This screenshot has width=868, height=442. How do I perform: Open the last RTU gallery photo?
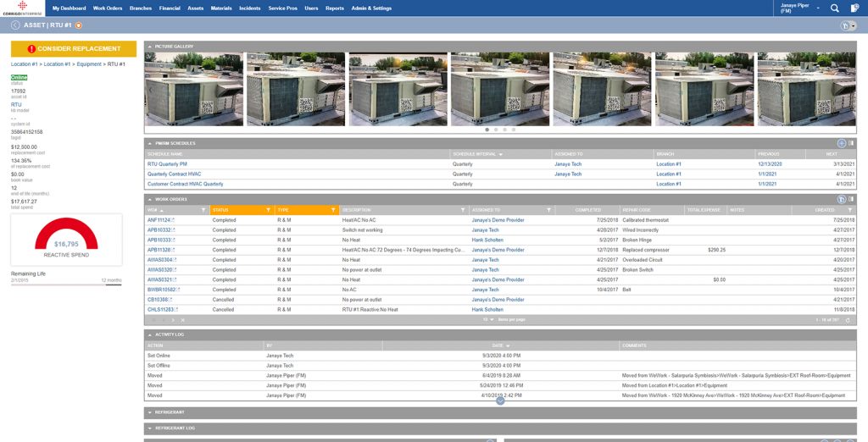tap(807, 90)
